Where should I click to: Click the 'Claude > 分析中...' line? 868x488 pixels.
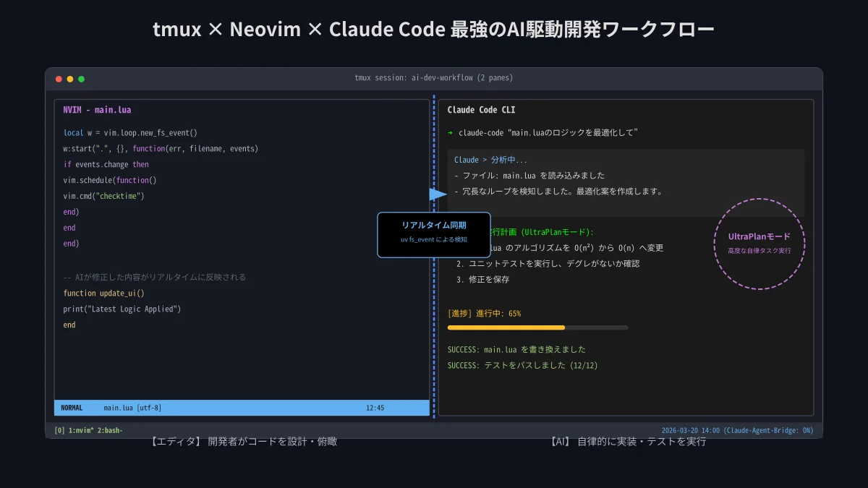(x=490, y=160)
